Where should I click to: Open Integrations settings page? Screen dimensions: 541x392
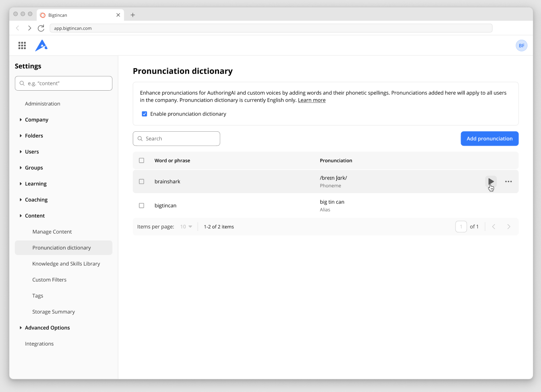coord(39,344)
